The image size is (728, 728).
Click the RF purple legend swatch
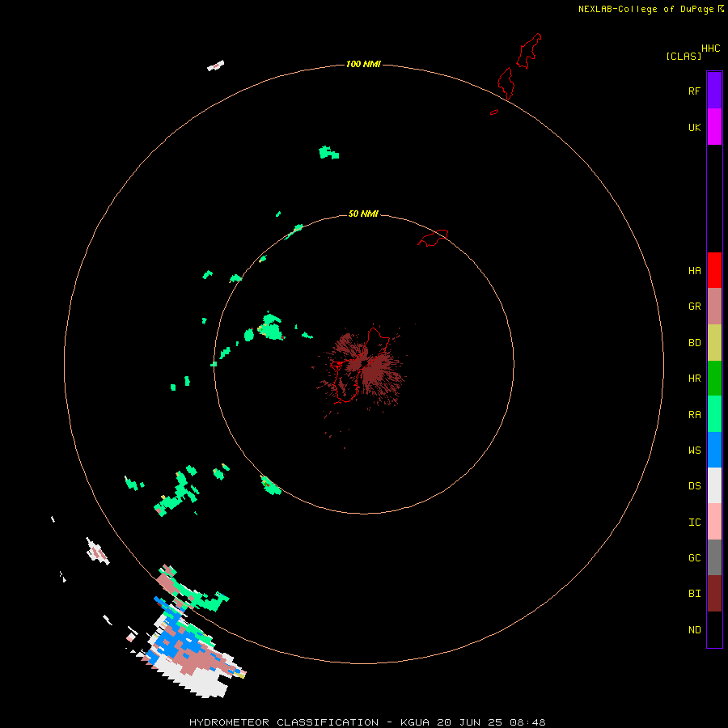(714, 90)
